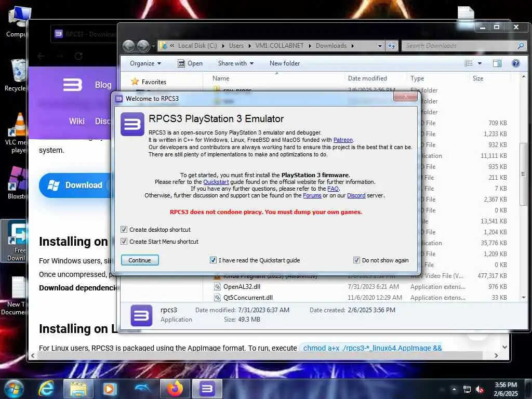Open the Organize menu in Explorer
This screenshot has width=532, height=399.
[x=145, y=63]
